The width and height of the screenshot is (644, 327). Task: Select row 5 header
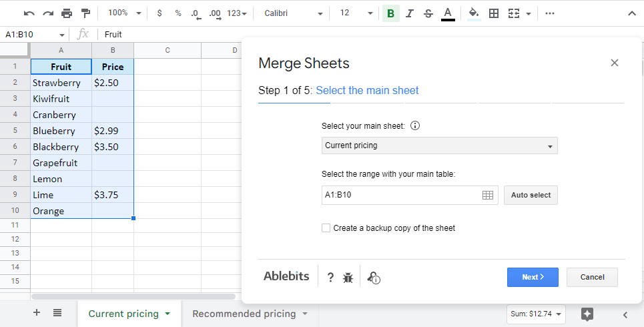click(15, 131)
